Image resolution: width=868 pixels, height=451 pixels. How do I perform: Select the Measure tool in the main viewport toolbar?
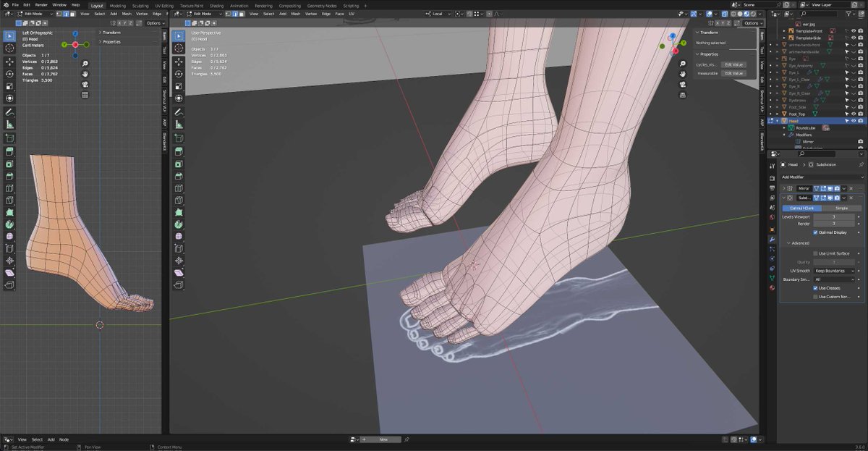[179, 125]
